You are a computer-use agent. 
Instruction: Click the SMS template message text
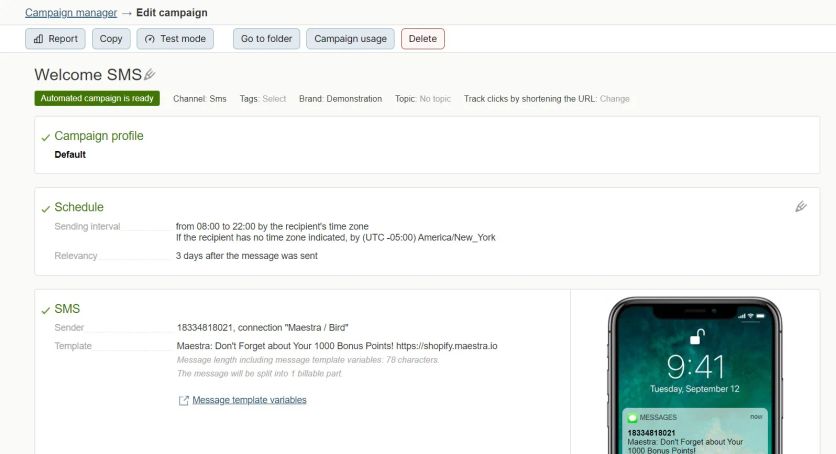click(x=337, y=346)
